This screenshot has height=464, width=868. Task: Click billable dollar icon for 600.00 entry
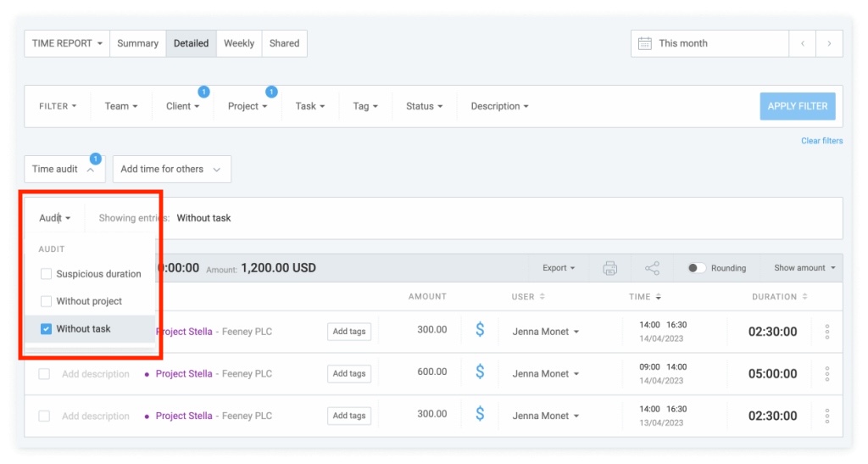[x=480, y=372]
